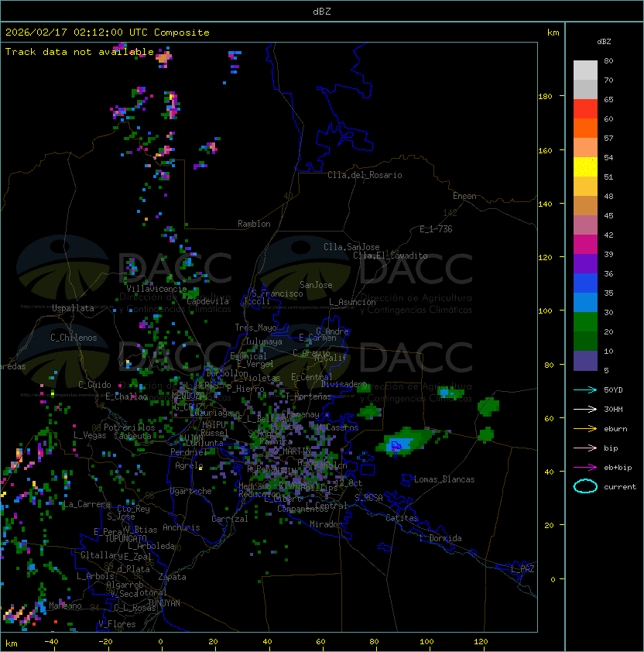Click the 'Encon' map label
The image size is (644, 652).
[x=464, y=196]
